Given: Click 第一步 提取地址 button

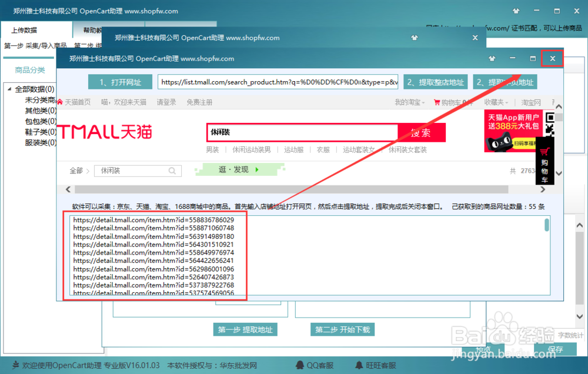Looking at the screenshot, I should (x=245, y=329).
